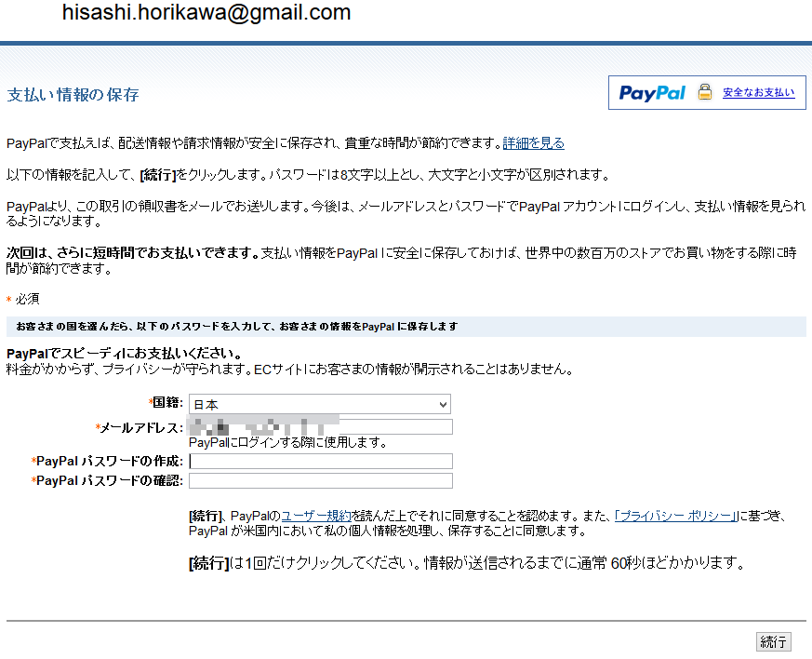The width and height of the screenshot is (812, 659).
Task: Click the PayPalにログインする際に使用します hint
Action: 288,442
